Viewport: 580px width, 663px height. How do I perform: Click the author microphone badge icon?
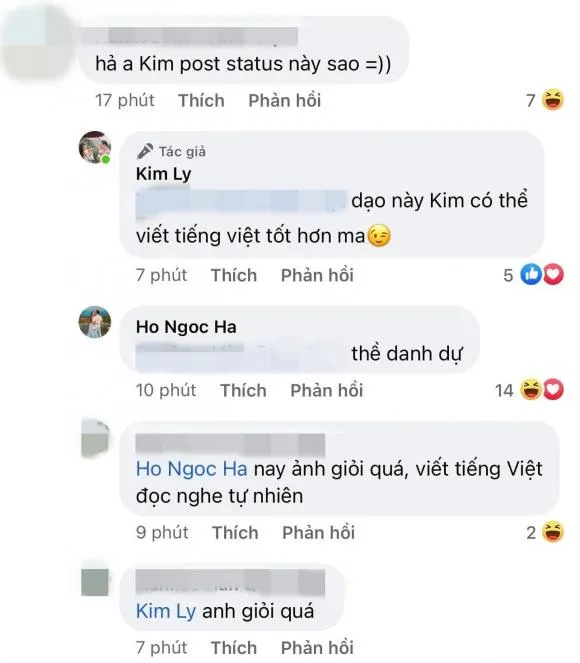145,151
